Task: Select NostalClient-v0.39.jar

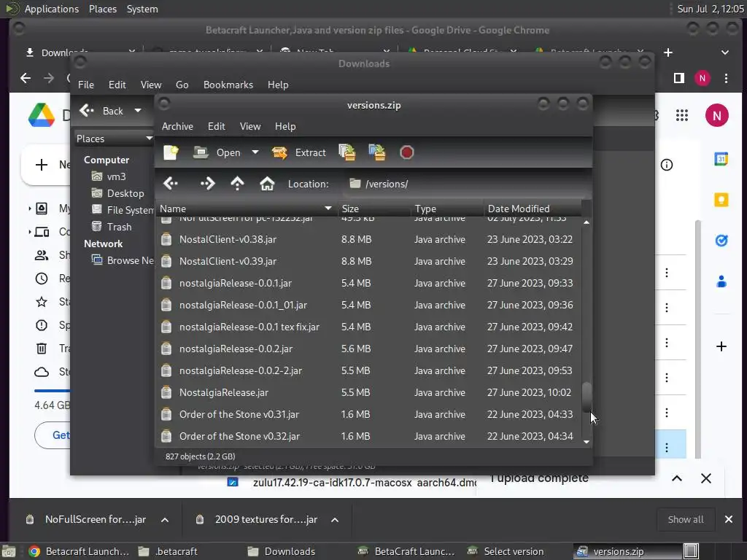Action: [x=369, y=261]
